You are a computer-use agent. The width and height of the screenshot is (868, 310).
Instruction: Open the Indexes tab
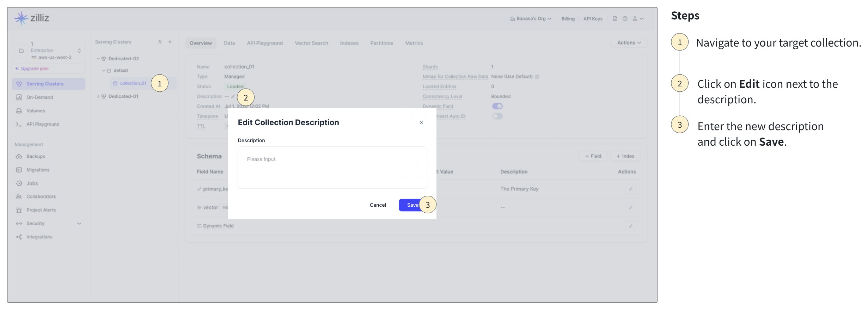point(349,43)
